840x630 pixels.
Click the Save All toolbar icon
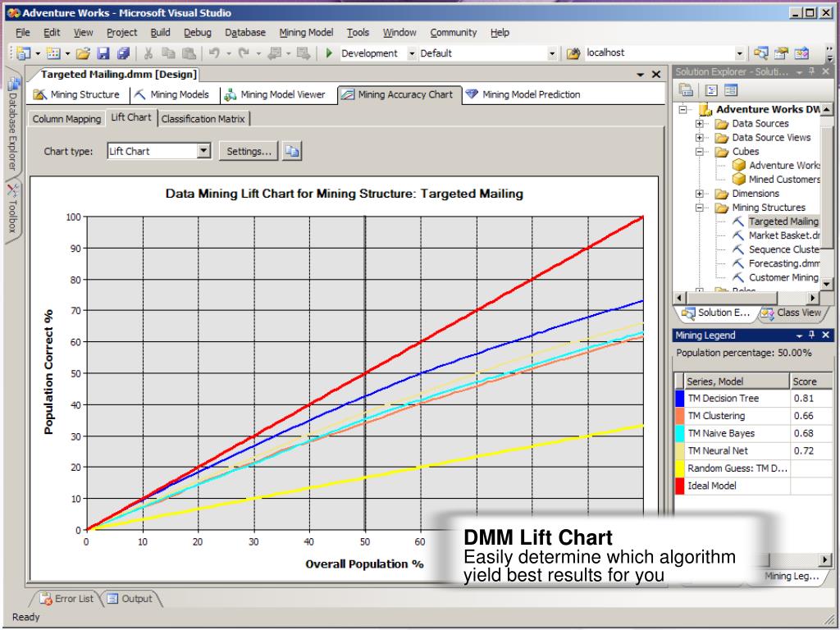[123, 53]
